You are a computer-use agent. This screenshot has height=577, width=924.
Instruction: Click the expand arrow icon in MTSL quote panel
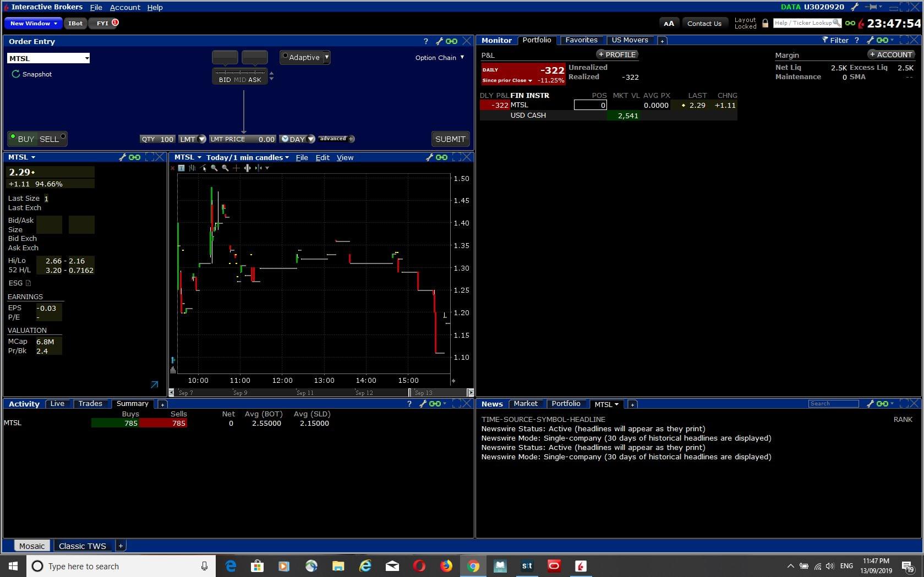[154, 384]
